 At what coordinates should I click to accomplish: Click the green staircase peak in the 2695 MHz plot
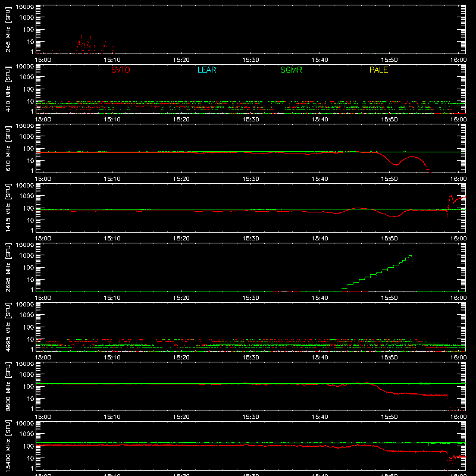410,256
